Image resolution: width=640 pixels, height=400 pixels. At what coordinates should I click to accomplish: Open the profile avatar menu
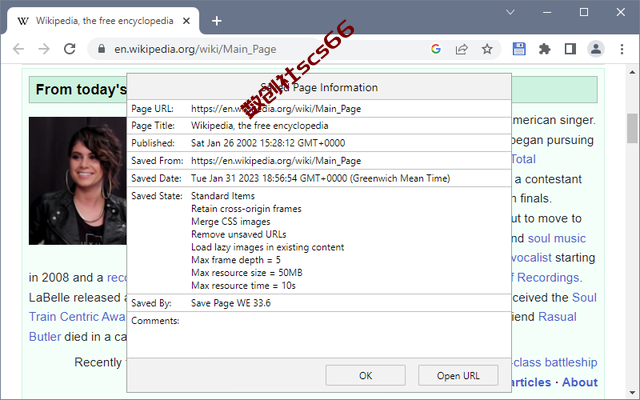click(x=596, y=49)
